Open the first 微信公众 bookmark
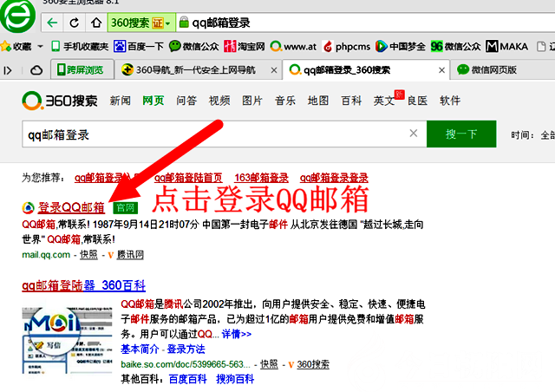555x392 pixels. click(193, 46)
